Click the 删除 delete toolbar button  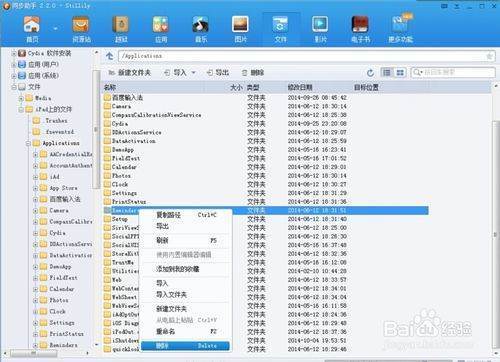click(253, 72)
